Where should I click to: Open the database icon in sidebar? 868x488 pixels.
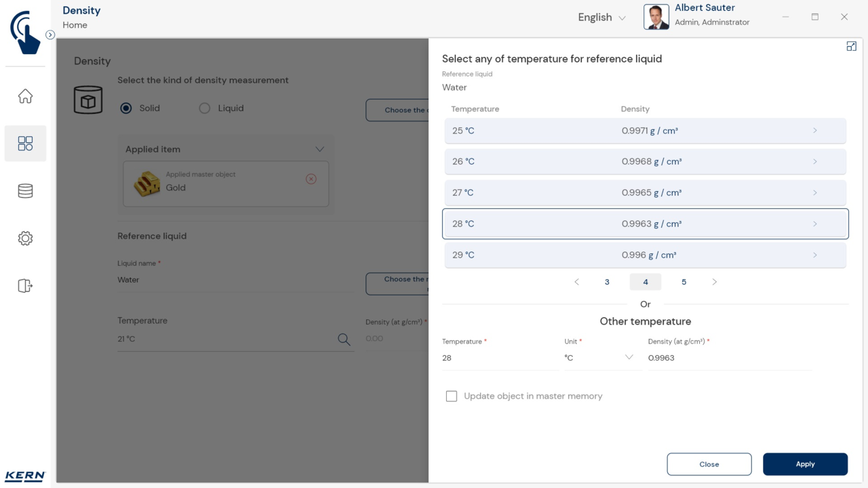click(25, 191)
